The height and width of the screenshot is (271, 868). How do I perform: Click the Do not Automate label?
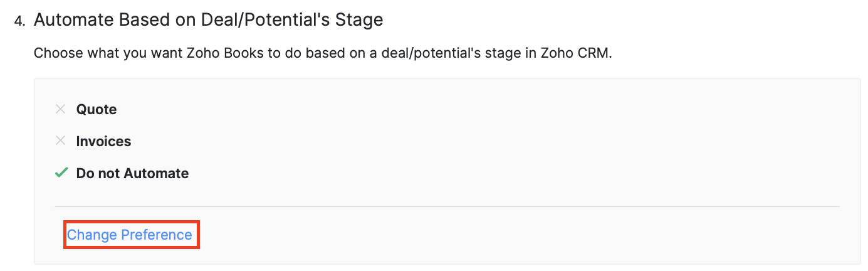pos(132,174)
